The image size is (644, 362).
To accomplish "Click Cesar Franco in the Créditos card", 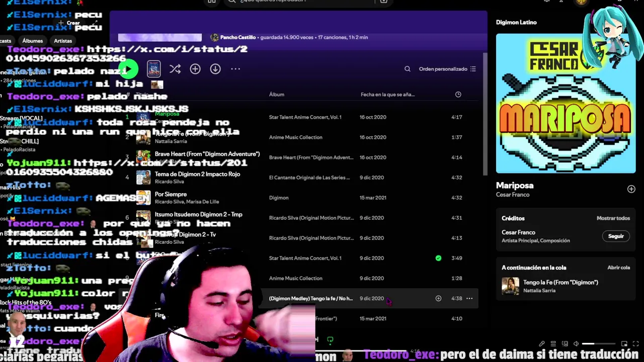I will point(518,232).
